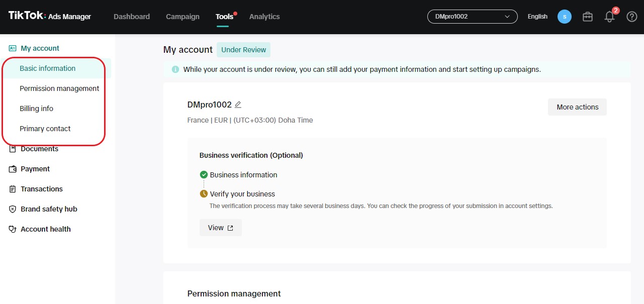Image resolution: width=644 pixels, height=304 pixels.
Task: Select the Payment sidebar item
Action: coord(35,168)
